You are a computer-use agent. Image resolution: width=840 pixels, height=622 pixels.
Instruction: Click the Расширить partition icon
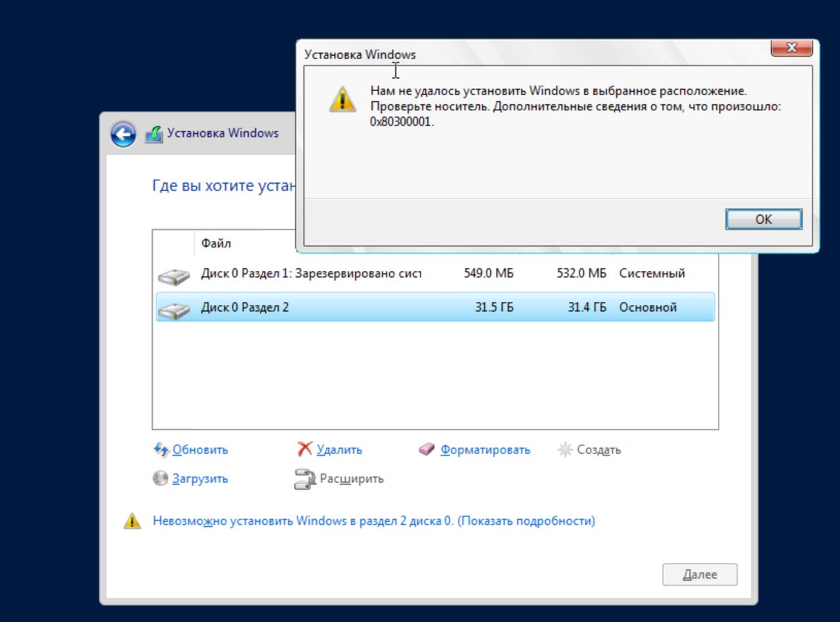pos(305,479)
